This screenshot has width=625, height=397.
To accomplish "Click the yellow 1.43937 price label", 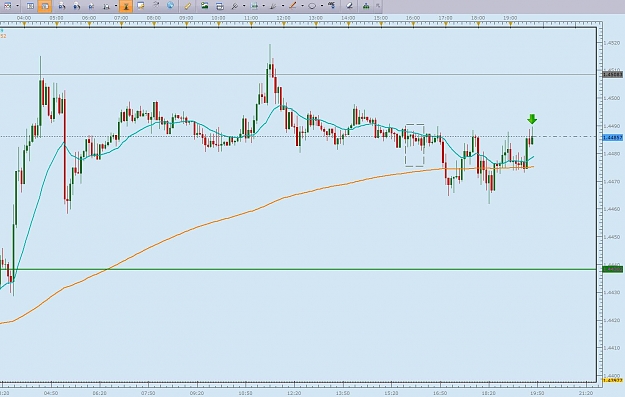I will tap(613, 380).
